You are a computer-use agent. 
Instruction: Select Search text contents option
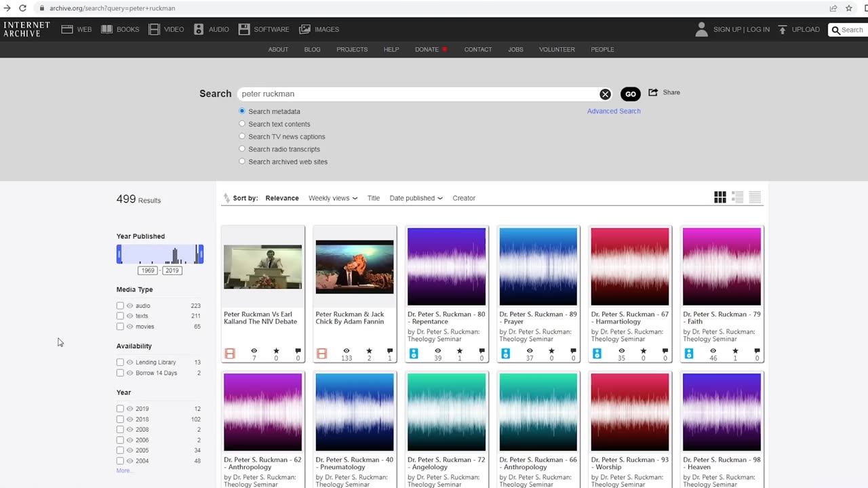click(x=242, y=124)
